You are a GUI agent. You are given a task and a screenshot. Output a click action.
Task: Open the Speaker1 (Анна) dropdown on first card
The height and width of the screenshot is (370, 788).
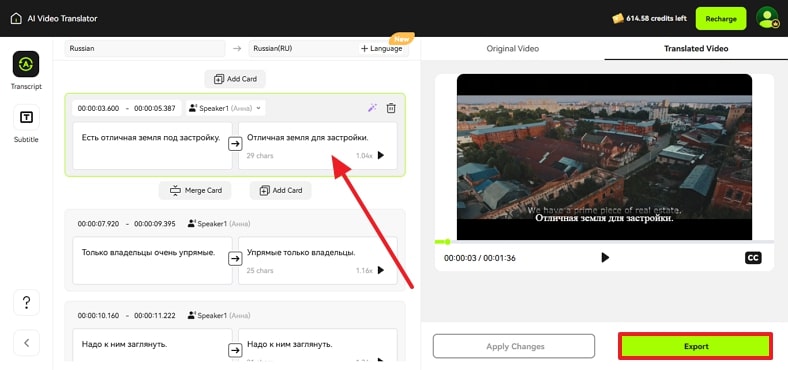(x=226, y=108)
